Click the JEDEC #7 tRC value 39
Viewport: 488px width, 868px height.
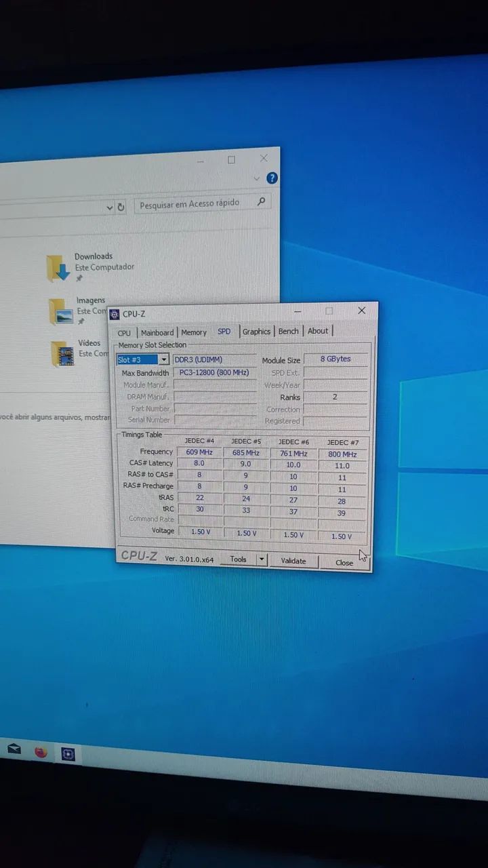tap(343, 513)
